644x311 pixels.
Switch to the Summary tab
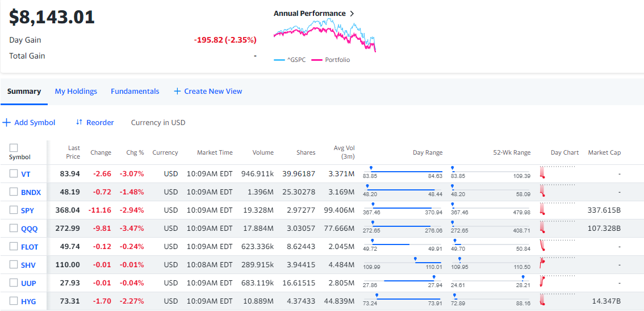(24, 92)
